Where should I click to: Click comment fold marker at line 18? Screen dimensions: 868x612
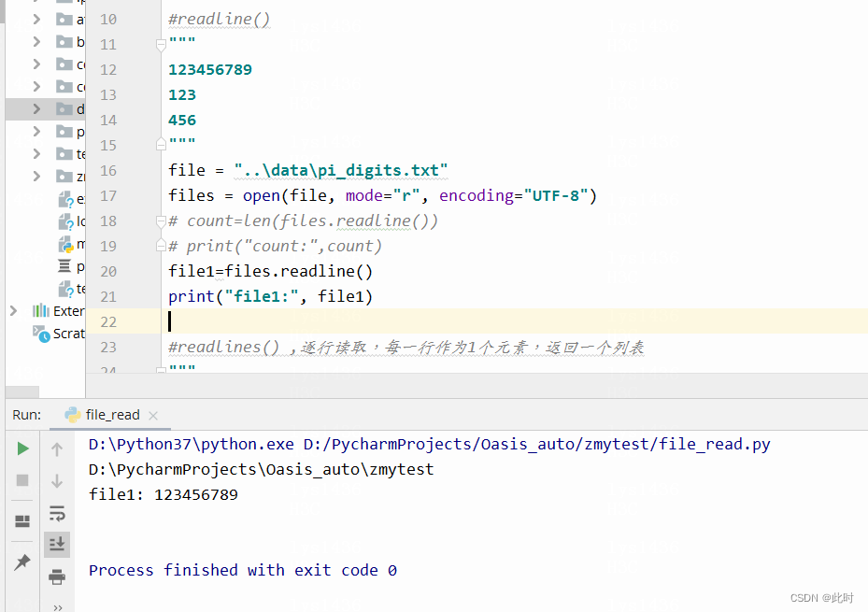click(161, 221)
